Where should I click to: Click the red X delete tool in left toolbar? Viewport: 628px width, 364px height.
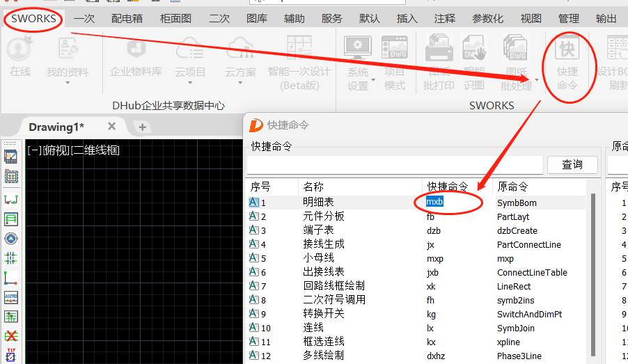pos(11,336)
